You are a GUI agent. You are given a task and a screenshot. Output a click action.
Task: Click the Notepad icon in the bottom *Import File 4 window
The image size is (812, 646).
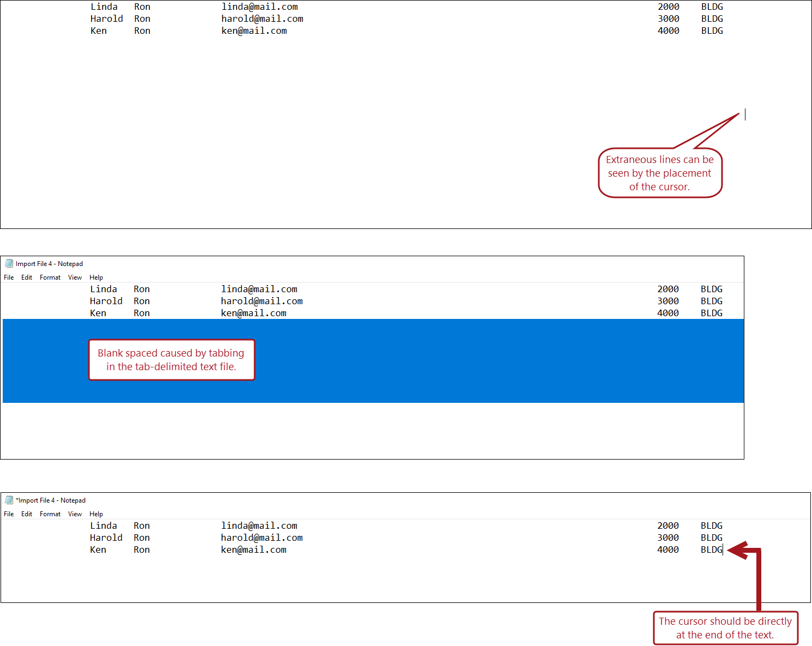pos(9,500)
